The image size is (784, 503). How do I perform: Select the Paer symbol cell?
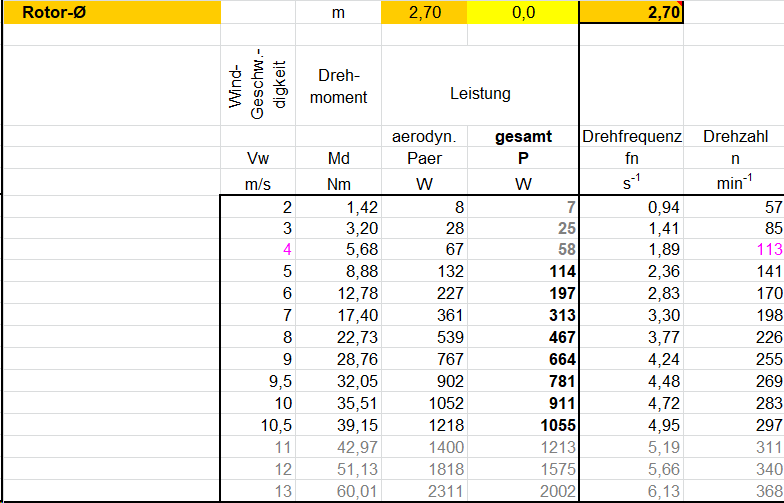coord(424,158)
